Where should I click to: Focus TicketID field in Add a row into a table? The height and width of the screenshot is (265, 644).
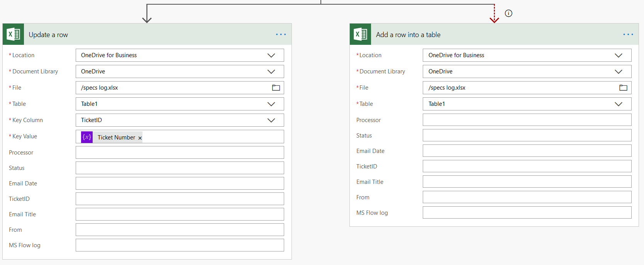[527, 166]
